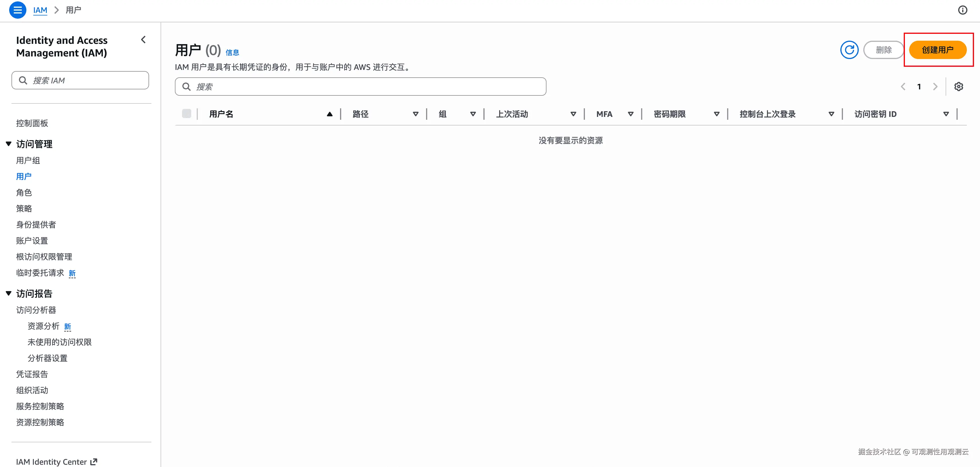Open 策略 in the sidebar
Image resolution: width=980 pixels, height=467 pixels.
(24, 208)
